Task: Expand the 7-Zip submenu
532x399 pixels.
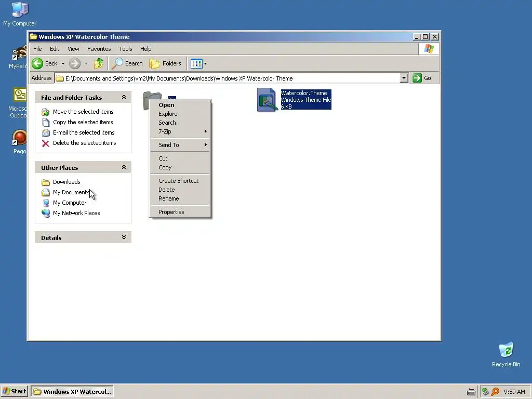Action: [x=180, y=131]
